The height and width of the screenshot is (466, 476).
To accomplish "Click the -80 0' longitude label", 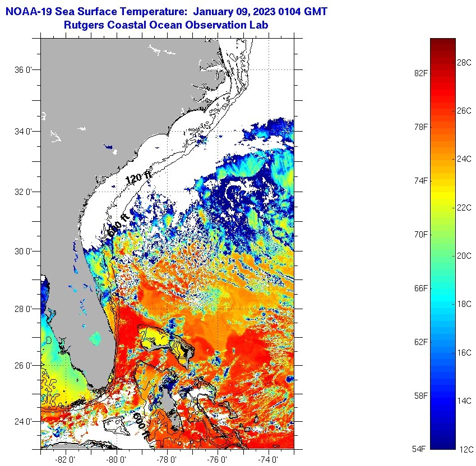I will pyautogui.click(x=116, y=460).
